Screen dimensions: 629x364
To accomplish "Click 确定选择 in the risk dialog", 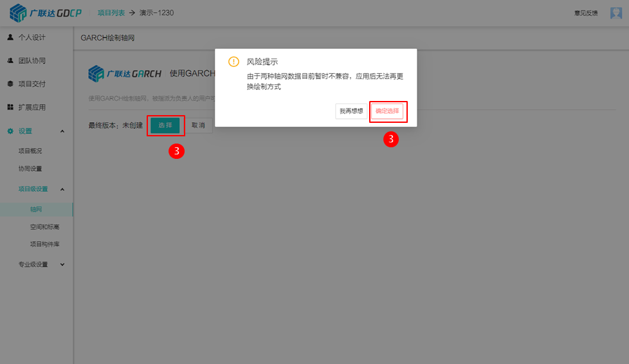I will pyautogui.click(x=387, y=111).
